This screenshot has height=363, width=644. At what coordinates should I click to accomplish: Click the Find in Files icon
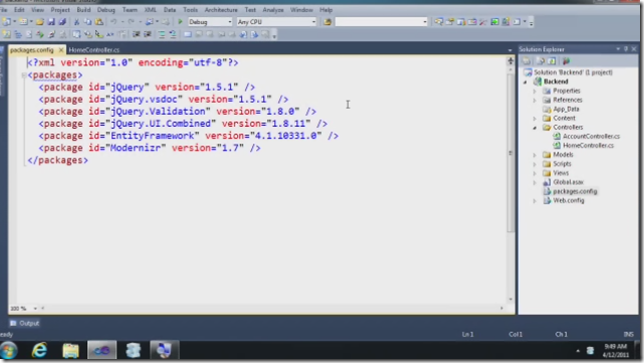(x=327, y=22)
